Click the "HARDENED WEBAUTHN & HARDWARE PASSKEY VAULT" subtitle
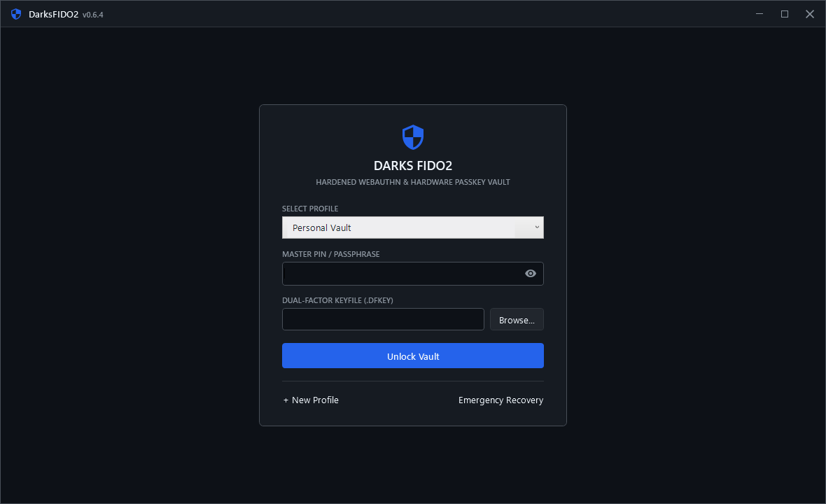This screenshot has height=504, width=826. (x=413, y=182)
